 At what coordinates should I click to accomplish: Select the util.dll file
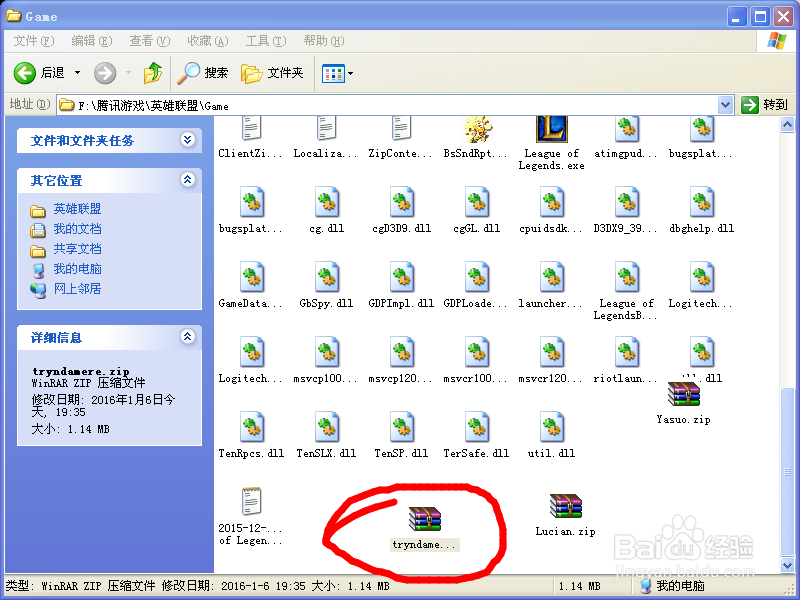pyautogui.click(x=552, y=435)
